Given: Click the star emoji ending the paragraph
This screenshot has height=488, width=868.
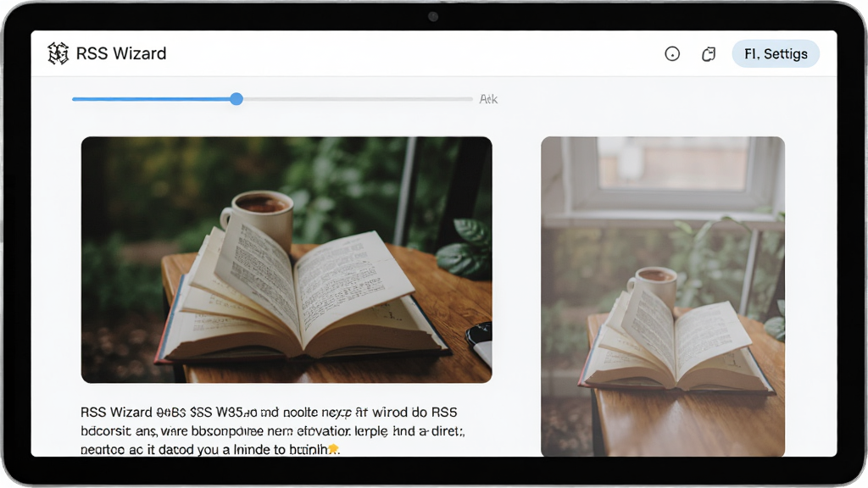Looking at the screenshot, I should 332,449.
